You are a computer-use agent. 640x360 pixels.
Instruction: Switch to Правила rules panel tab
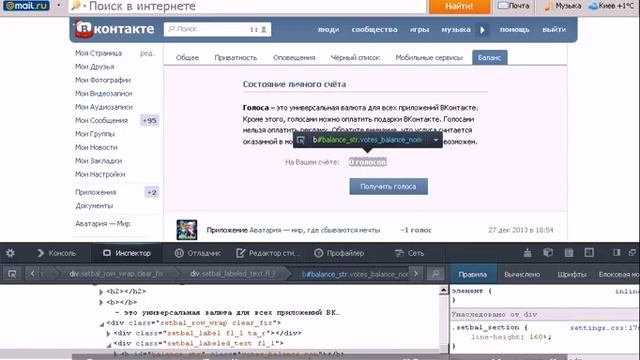pos(473,274)
